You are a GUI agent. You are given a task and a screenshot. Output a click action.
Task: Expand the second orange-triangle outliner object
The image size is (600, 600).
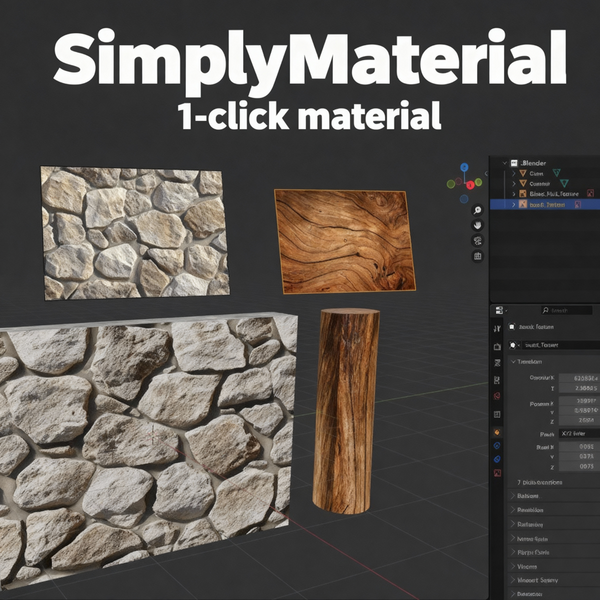pos(514,184)
